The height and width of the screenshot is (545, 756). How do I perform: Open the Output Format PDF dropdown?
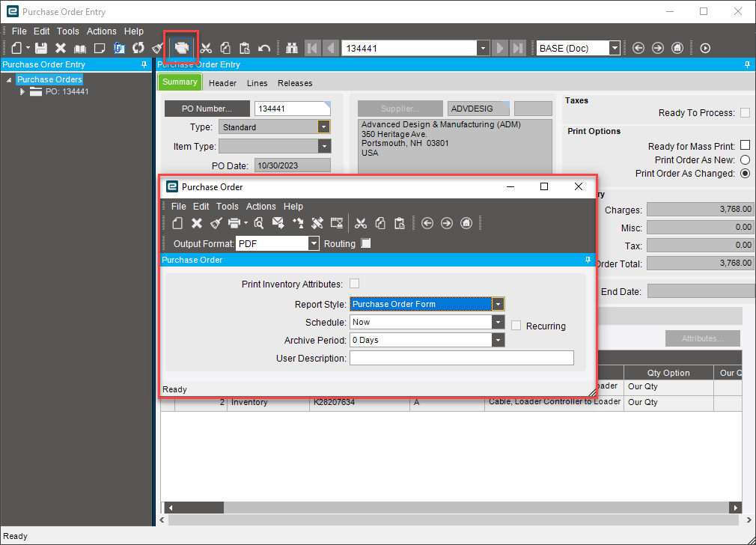click(x=314, y=243)
